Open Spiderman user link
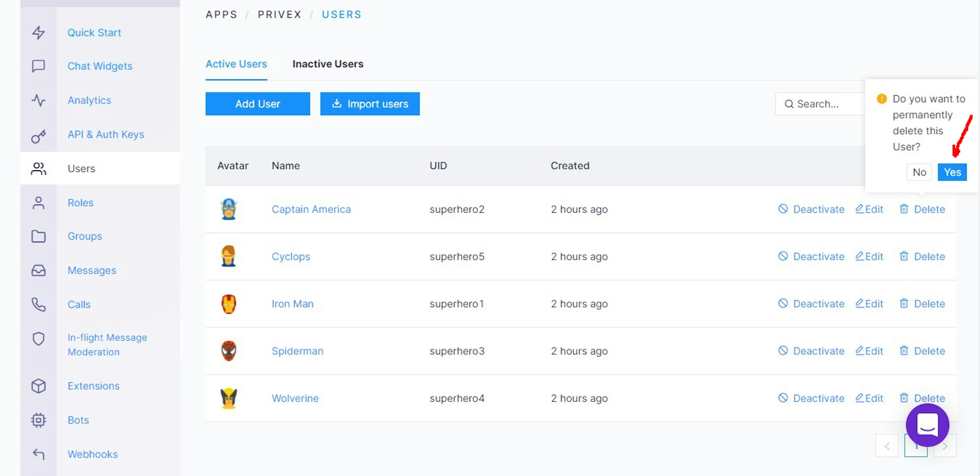980x476 pixels. click(297, 351)
